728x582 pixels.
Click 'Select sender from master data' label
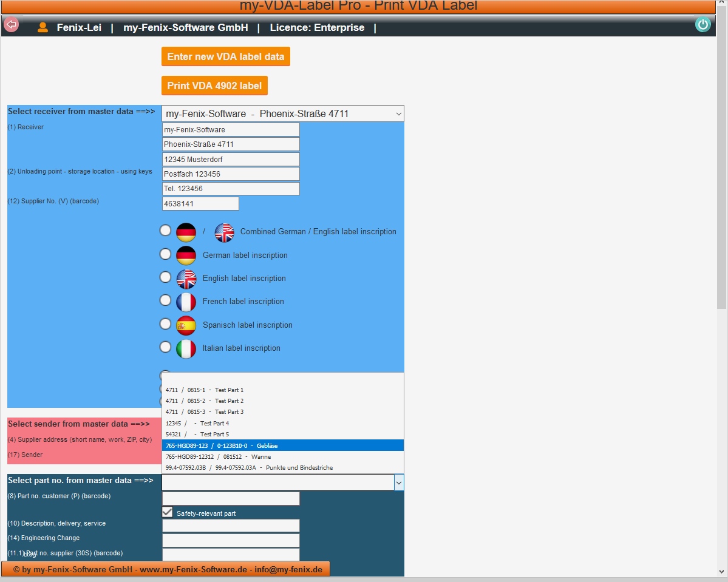pyautogui.click(x=79, y=424)
